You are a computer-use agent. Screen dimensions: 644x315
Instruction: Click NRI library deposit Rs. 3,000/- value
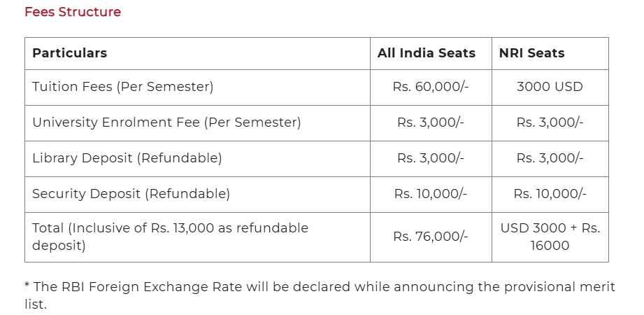tap(550, 159)
